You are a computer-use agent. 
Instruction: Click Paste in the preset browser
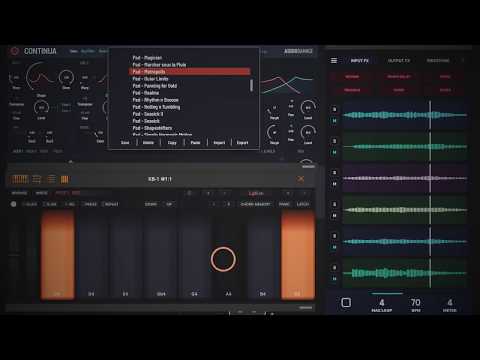195,143
